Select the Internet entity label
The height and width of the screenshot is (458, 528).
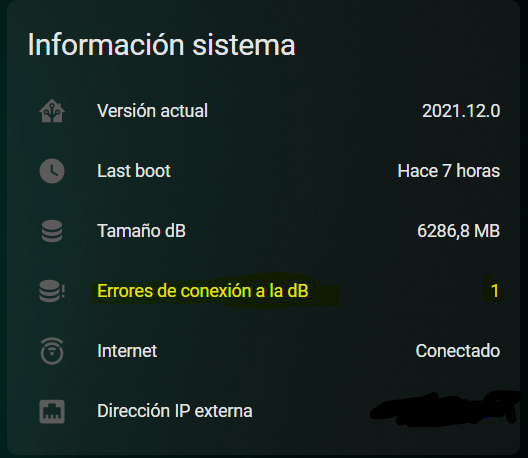click(x=127, y=351)
